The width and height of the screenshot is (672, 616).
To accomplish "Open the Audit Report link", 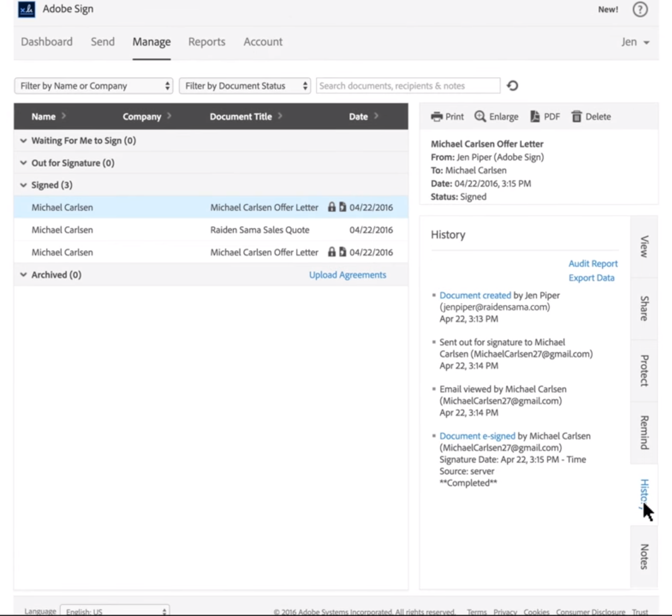I will [x=593, y=264].
